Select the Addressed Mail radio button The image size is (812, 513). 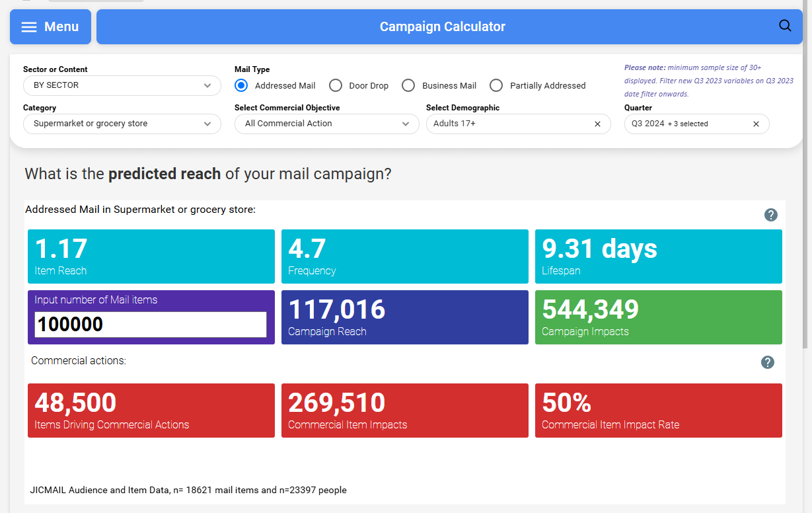click(x=242, y=85)
